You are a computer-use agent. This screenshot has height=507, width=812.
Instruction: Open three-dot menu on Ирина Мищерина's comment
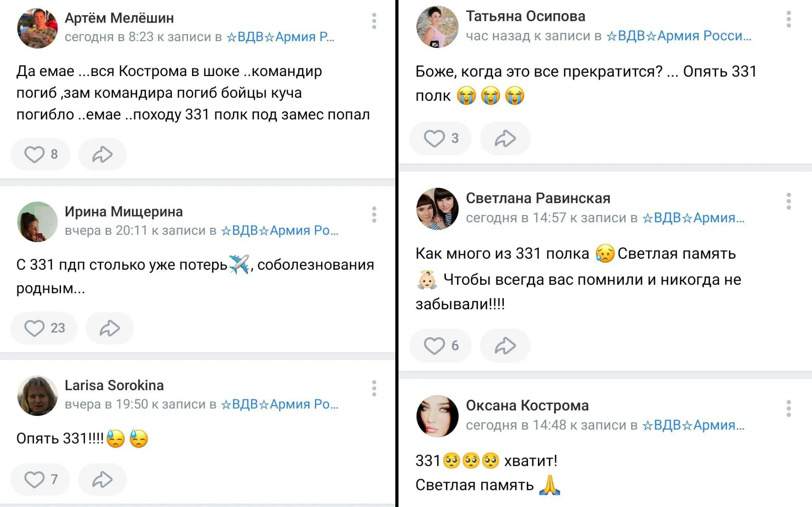point(374,215)
